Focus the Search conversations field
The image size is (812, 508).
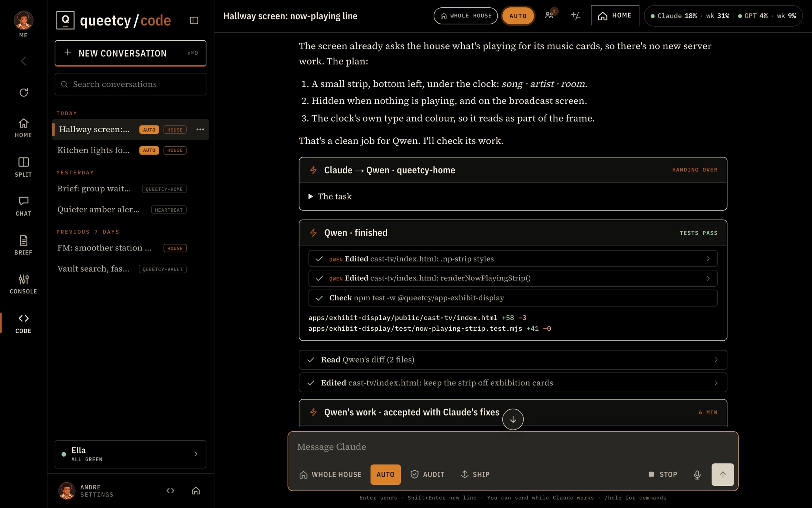pos(130,84)
